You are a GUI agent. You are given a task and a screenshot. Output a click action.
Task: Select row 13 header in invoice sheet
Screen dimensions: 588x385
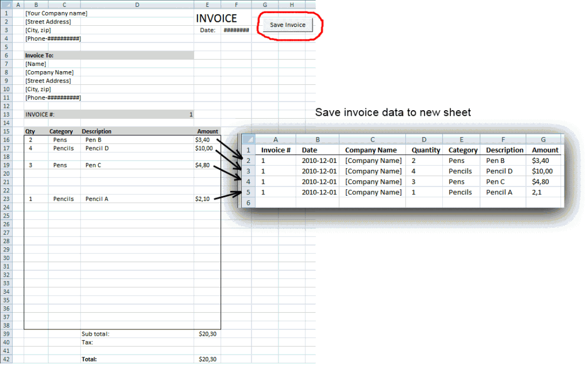(6, 114)
